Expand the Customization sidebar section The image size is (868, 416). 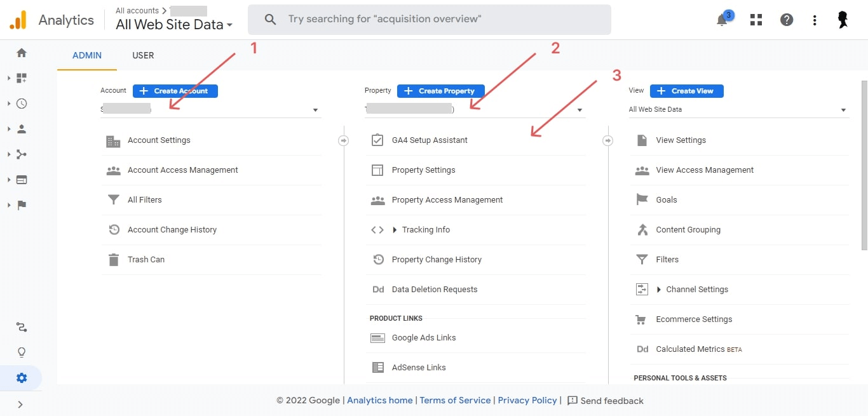tap(9, 78)
